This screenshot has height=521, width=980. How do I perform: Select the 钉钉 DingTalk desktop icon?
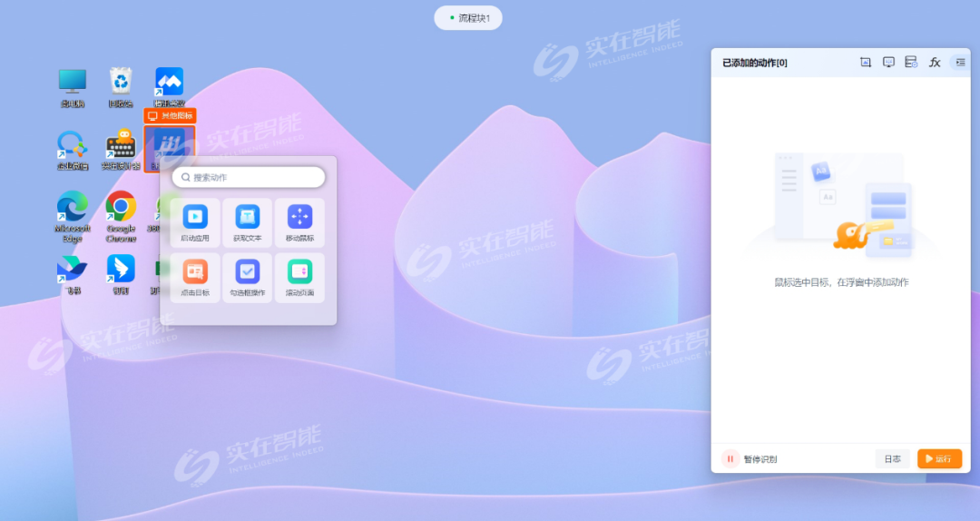121,275
